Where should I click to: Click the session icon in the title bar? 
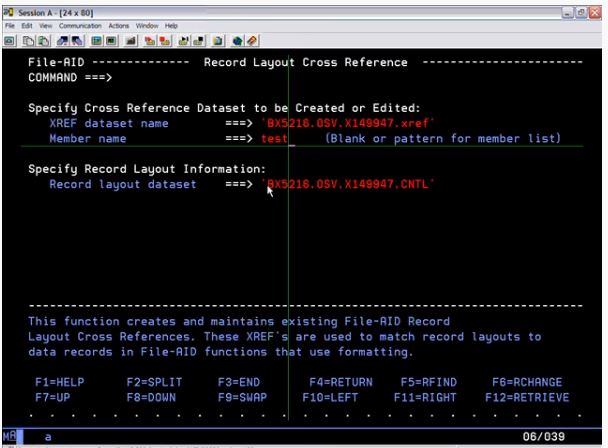point(8,13)
